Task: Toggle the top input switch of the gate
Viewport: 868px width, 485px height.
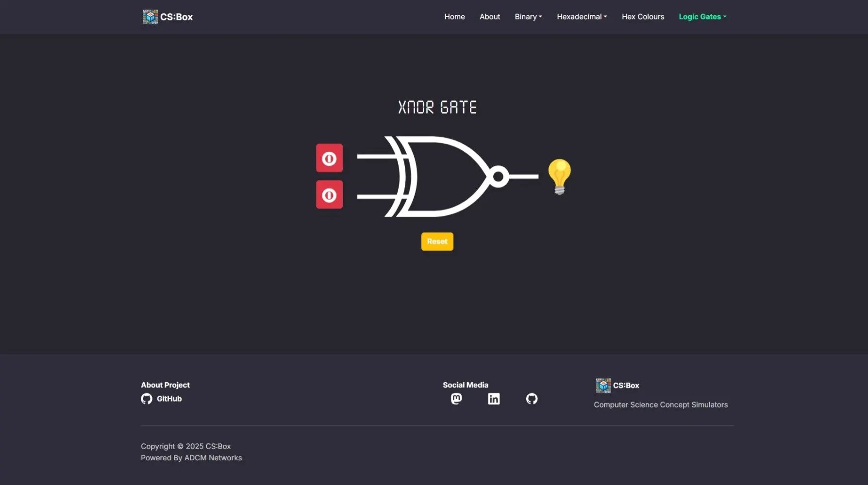Action: (x=329, y=158)
